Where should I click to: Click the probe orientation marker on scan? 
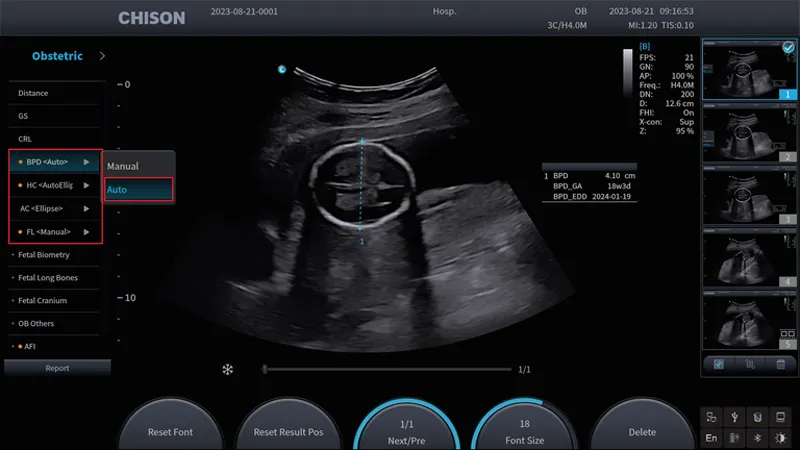point(282,69)
